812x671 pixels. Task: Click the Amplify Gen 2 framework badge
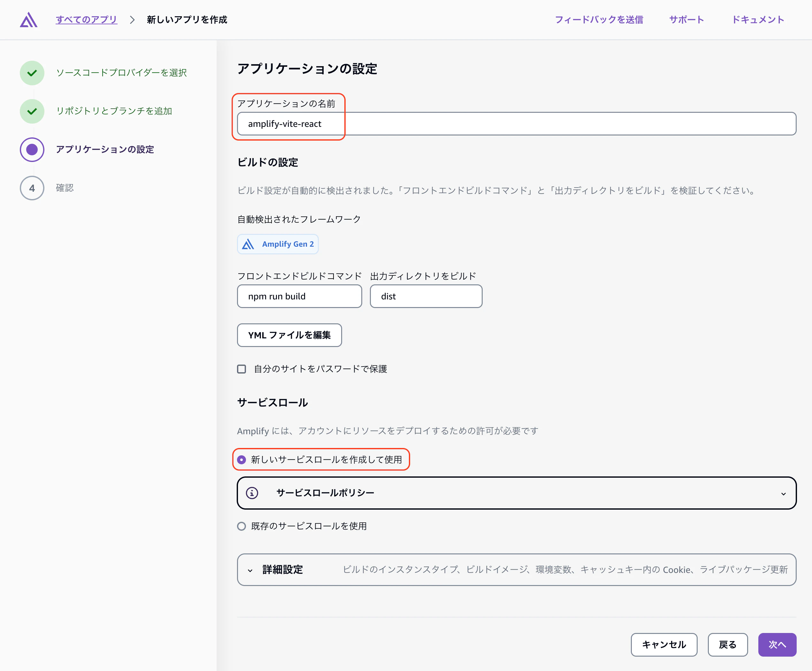[x=278, y=244]
